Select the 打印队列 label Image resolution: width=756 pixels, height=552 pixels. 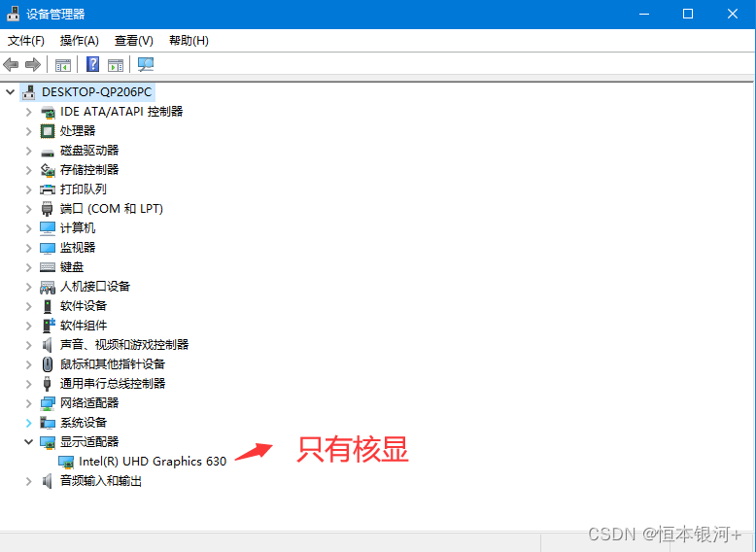click(x=83, y=189)
